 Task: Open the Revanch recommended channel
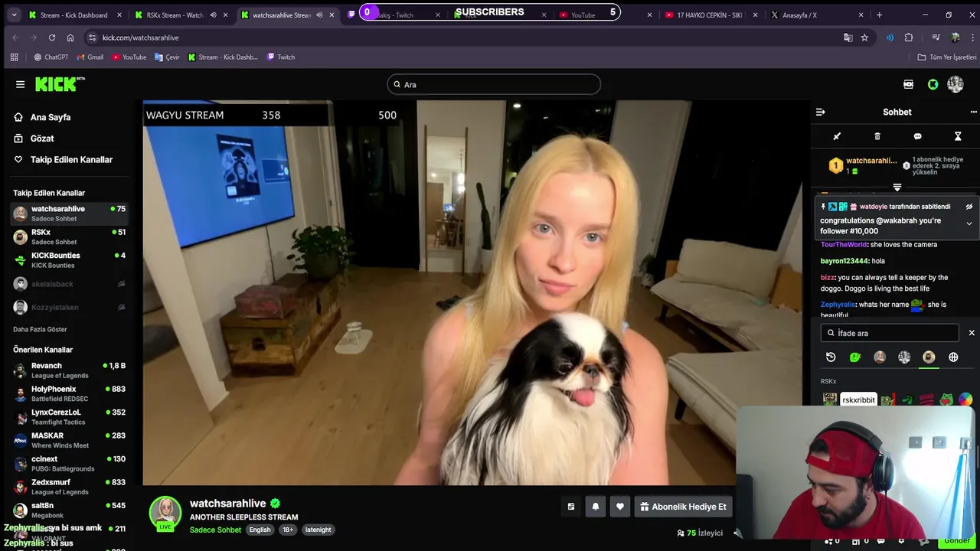pyautogui.click(x=69, y=370)
